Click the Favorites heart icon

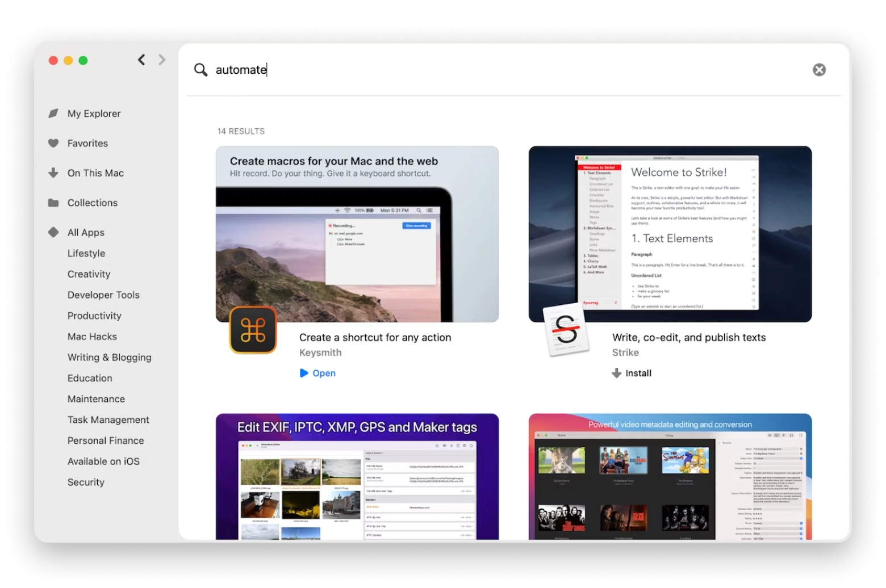point(53,143)
